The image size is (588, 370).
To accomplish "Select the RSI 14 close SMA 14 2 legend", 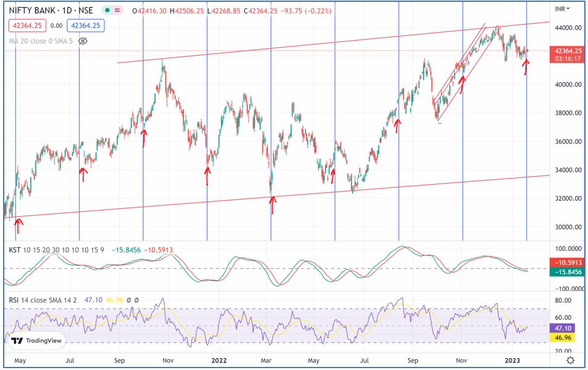I will coord(43,300).
